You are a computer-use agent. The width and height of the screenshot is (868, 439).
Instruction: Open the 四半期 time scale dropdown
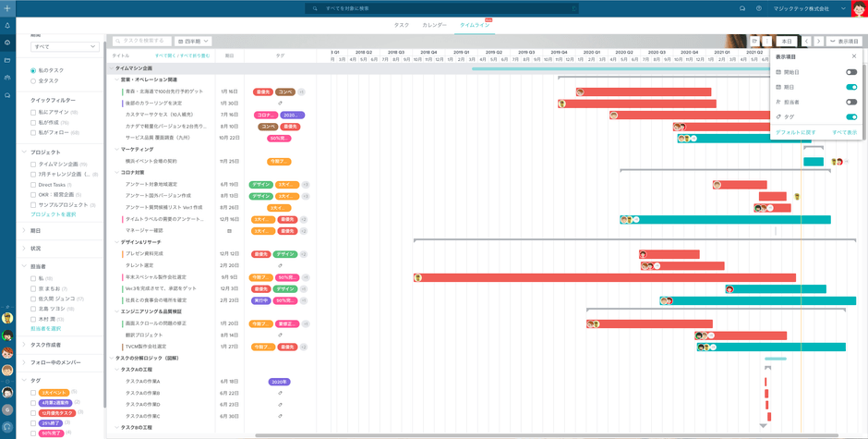pyautogui.click(x=194, y=42)
